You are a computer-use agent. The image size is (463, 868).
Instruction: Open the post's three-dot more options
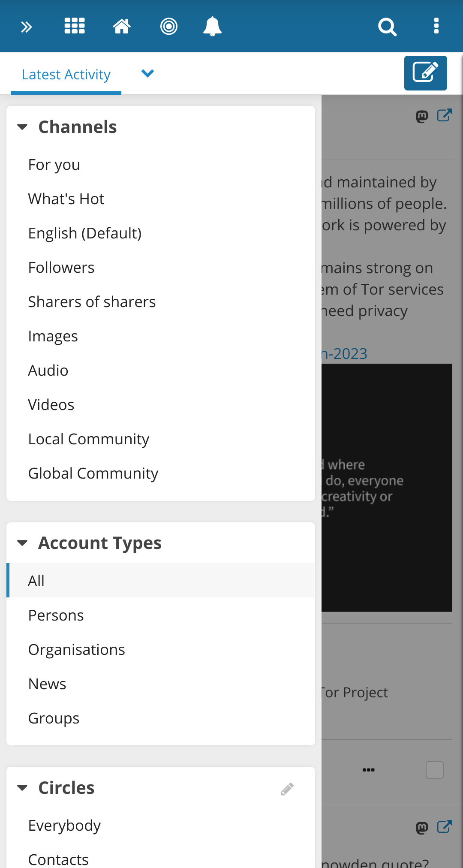point(369,770)
